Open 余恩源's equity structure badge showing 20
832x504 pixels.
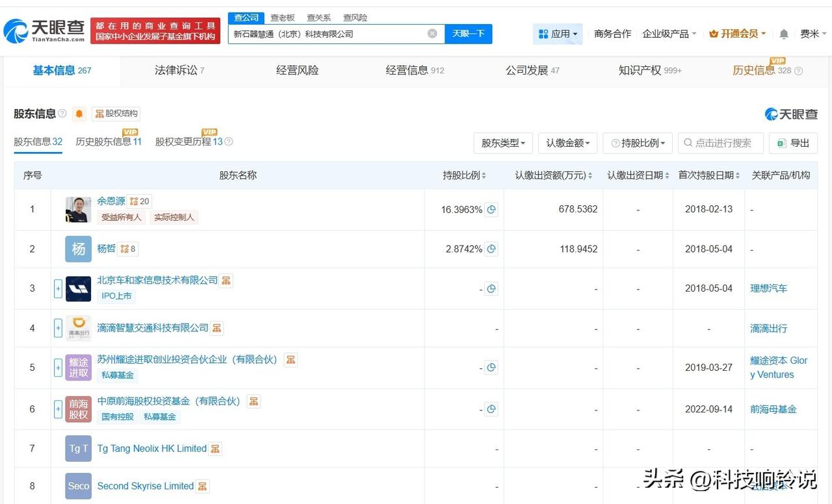[x=140, y=201]
